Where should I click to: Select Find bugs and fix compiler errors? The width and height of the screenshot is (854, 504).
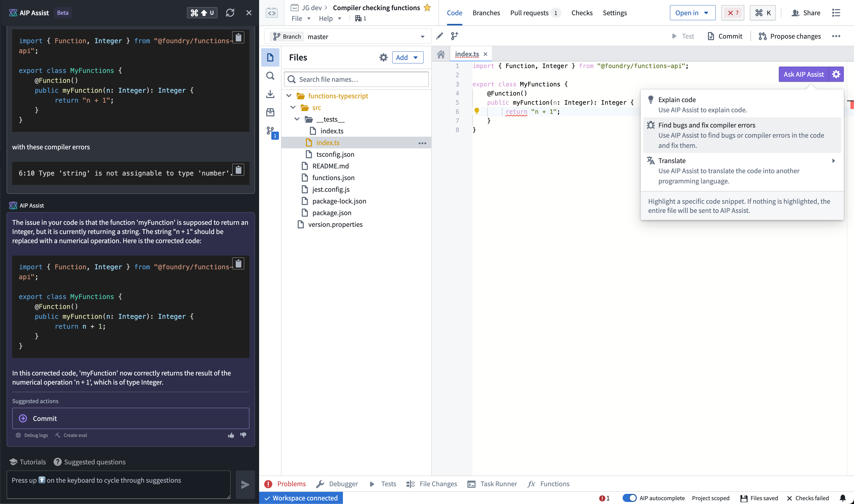[742, 135]
